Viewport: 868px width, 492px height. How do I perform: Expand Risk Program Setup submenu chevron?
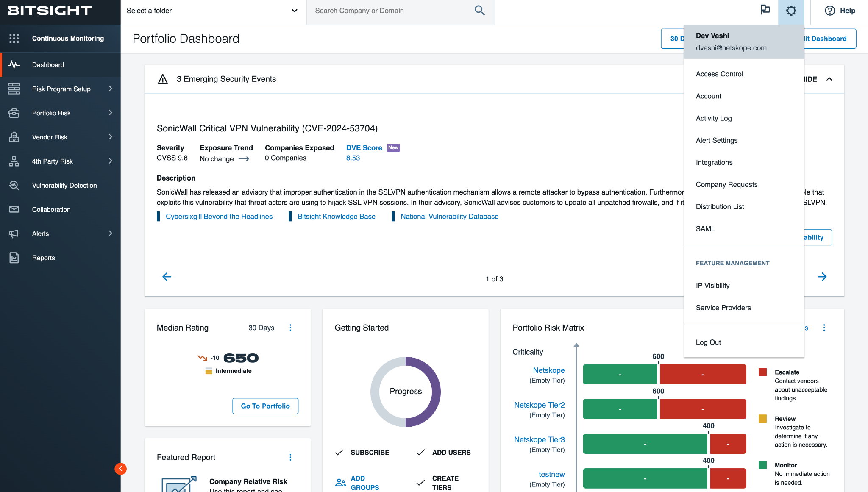pyautogui.click(x=110, y=89)
